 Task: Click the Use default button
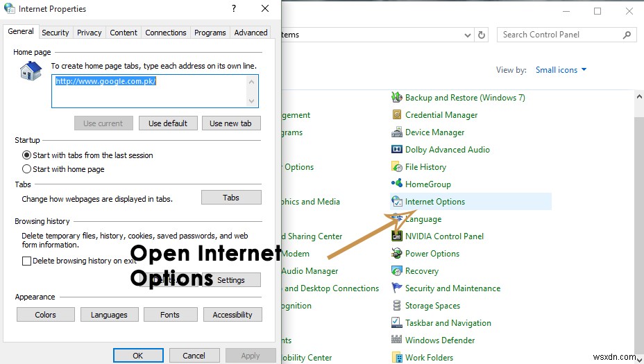coord(168,123)
